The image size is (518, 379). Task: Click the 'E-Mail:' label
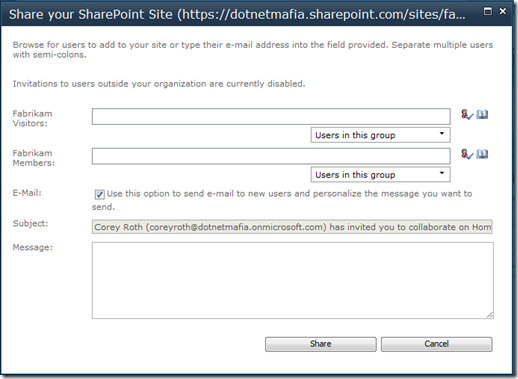tap(27, 193)
